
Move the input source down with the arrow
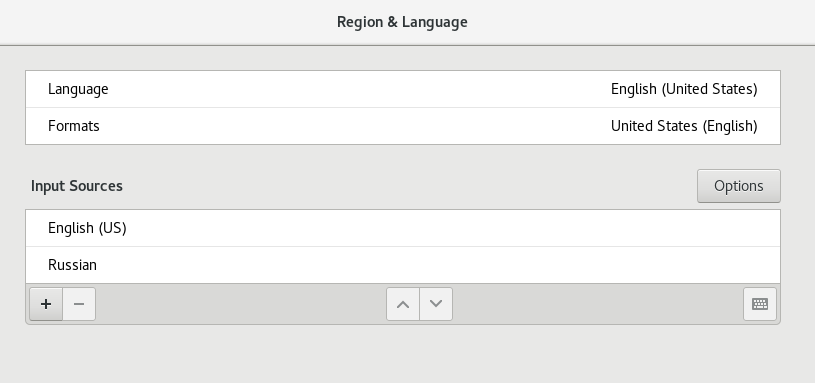click(436, 304)
